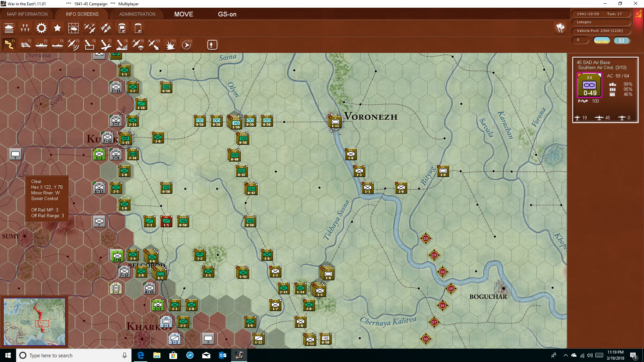This screenshot has width=644, height=362.
Task: Click the 45 SAD Air Base unit counter
Action: click(589, 85)
